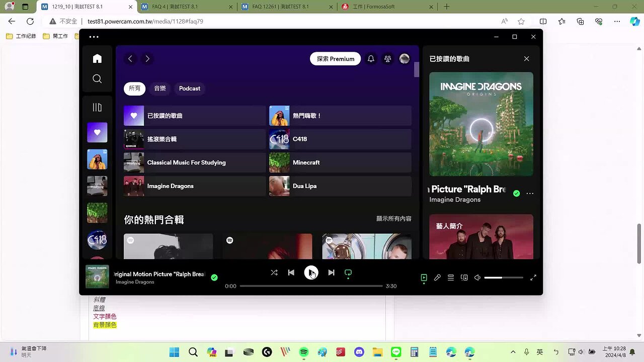Open Classical Music For Studying tile

pos(195,162)
